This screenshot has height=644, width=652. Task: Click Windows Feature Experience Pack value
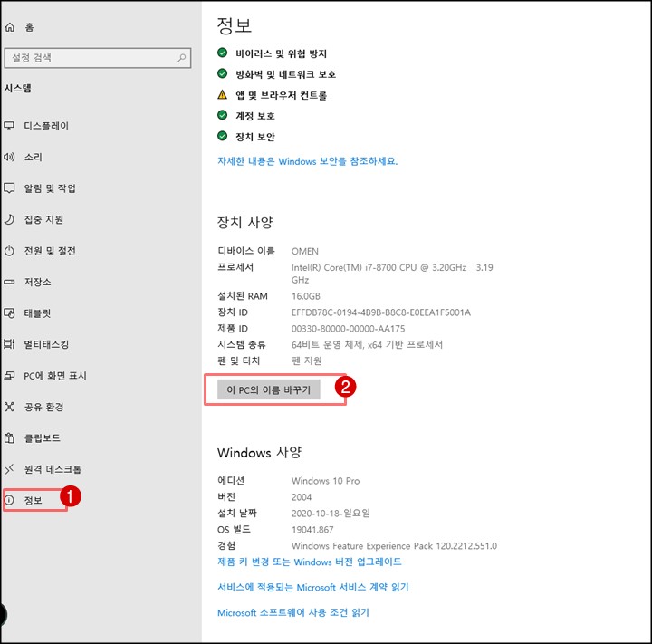coord(394,546)
